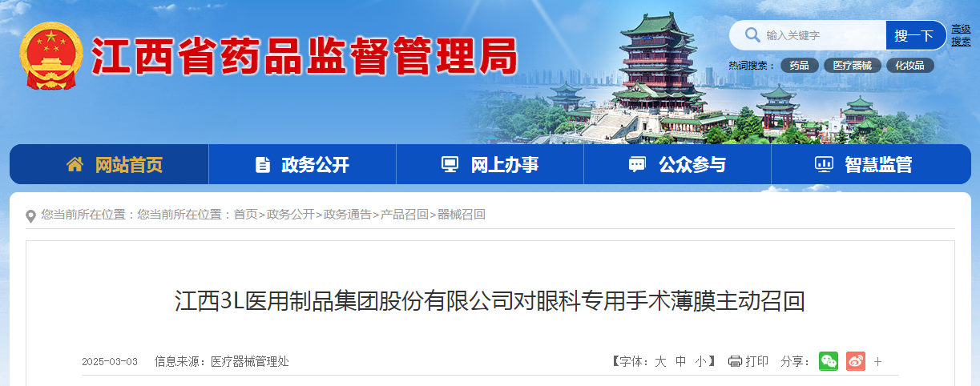Set font size to 大
Image resolution: width=980 pixels, height=386 pixels.
click(660, 362)
